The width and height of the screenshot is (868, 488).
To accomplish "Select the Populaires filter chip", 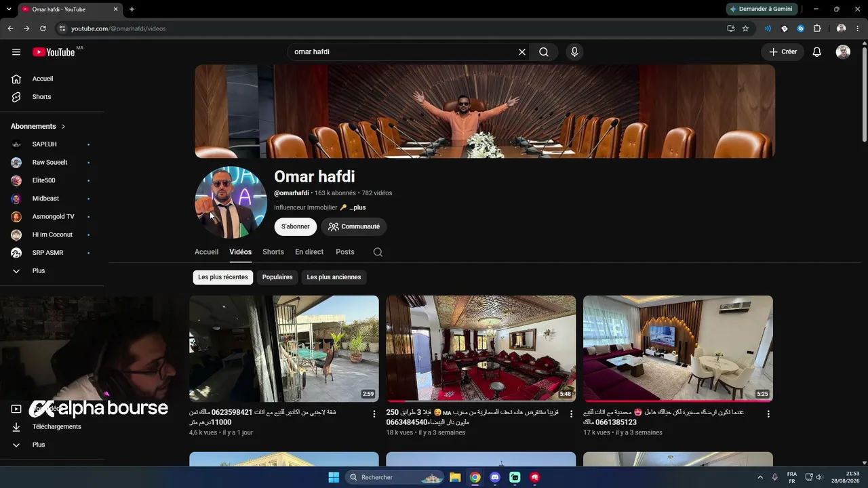I will (277, 277).
